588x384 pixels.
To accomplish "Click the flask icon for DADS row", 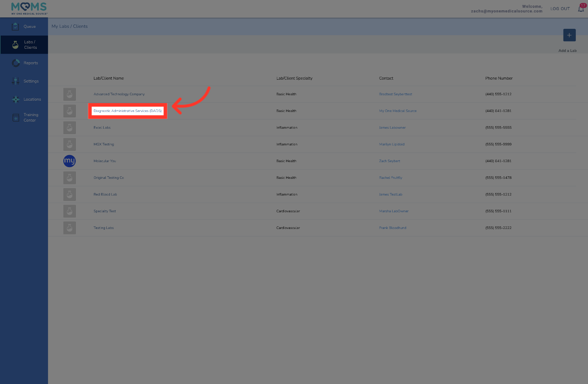I will coord(69,111).
